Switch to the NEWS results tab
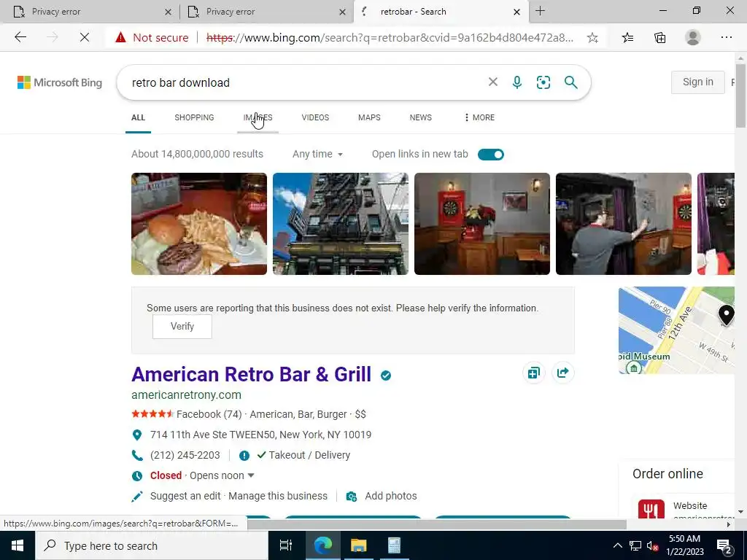747x560 pixels. [x=421, y=117]
